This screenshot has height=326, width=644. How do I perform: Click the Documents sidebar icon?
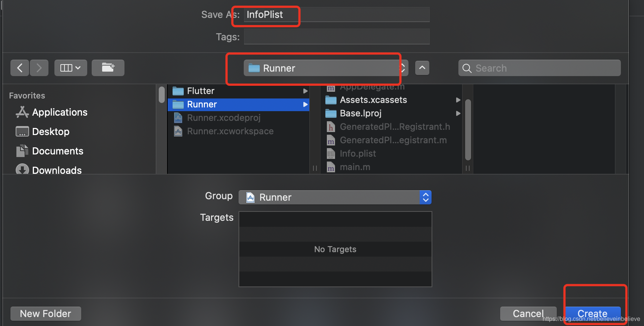22,151
